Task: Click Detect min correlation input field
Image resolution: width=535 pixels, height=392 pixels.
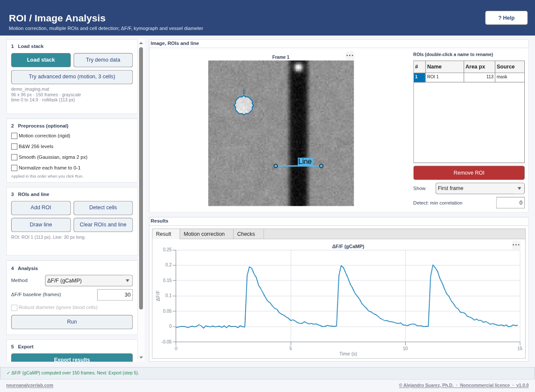Action: pos(510,203)
